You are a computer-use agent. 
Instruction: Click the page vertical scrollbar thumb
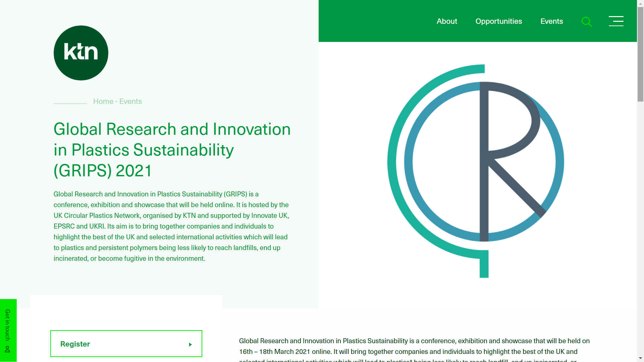pos(640,55)
